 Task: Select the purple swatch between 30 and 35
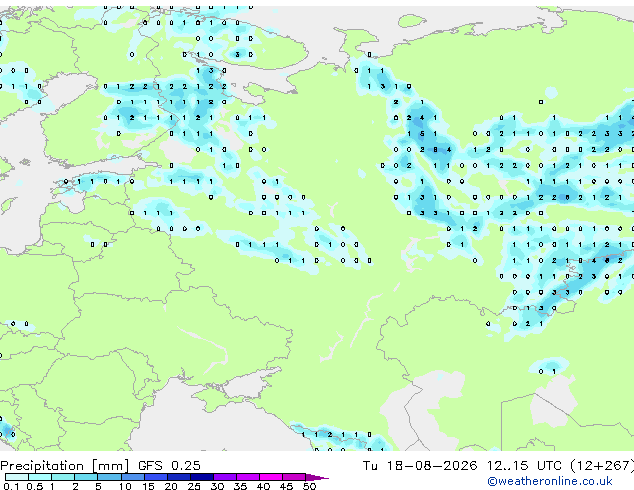(225, 477)
